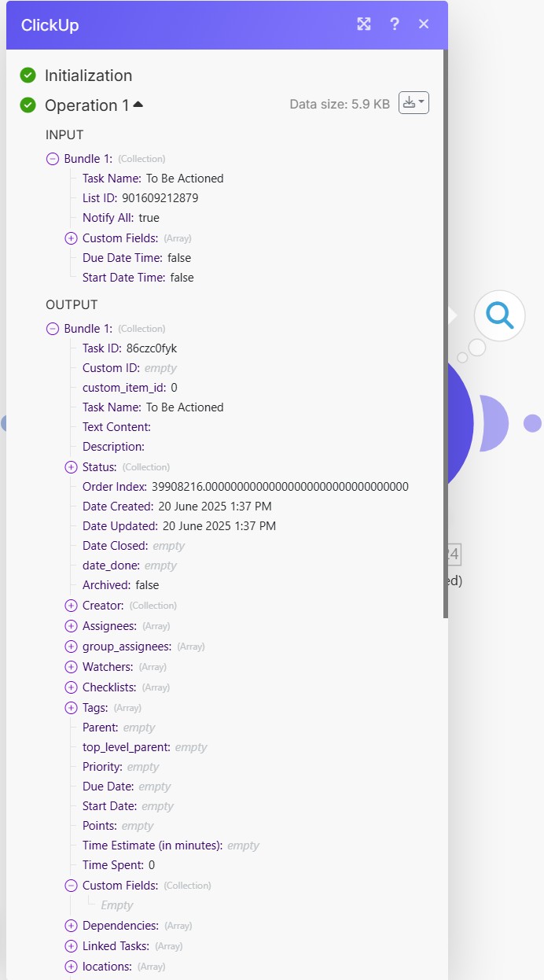Expand the Watchers array
Screen dimensions: 544x980
point(71,667)
